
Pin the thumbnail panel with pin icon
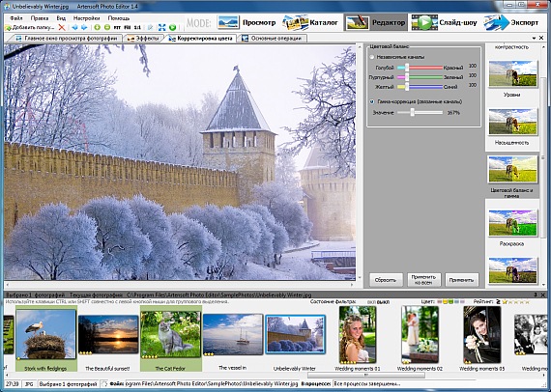[x=536, y=294]
